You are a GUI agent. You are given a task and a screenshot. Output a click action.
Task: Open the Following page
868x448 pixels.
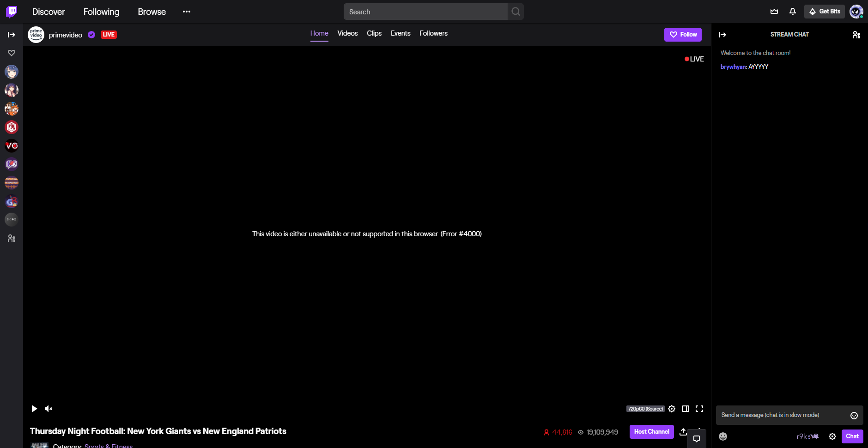101,12
